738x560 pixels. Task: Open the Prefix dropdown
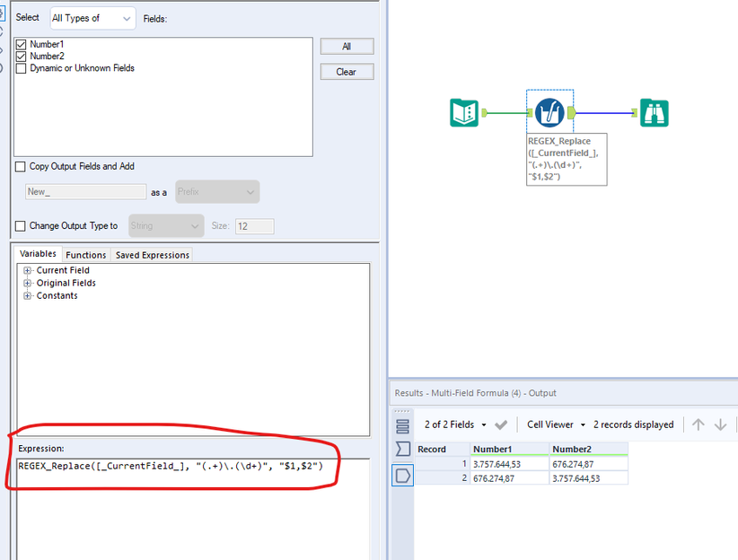pos(217,192)
